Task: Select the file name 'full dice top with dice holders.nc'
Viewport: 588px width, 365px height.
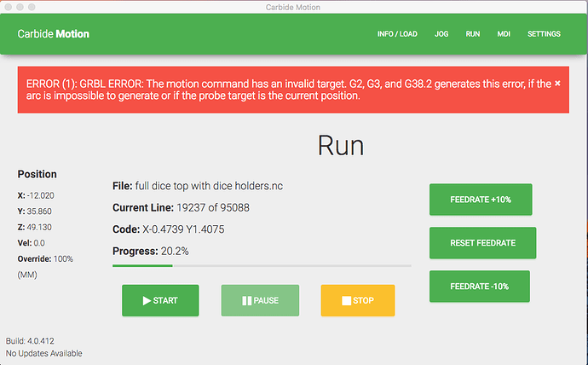Action: coord(209,186)
